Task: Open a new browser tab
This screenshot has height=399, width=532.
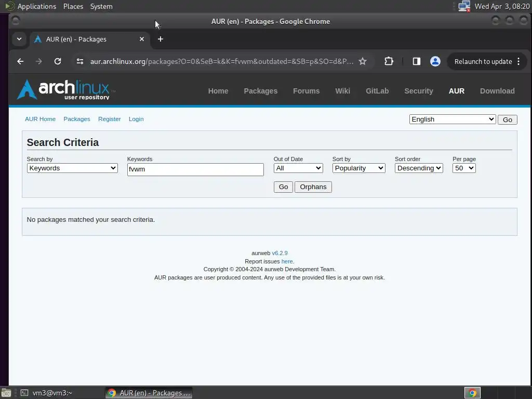Action: [161, 39]
